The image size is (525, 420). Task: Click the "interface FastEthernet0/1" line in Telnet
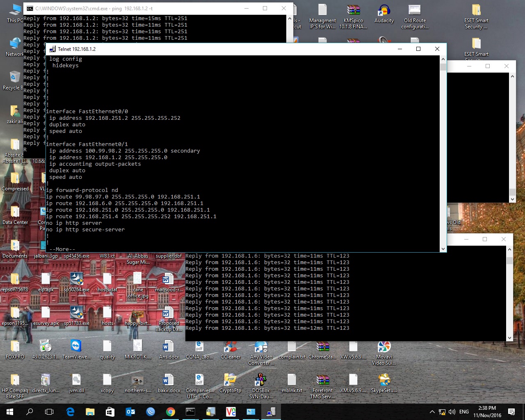pyautogui.click(x=87, y=144)
